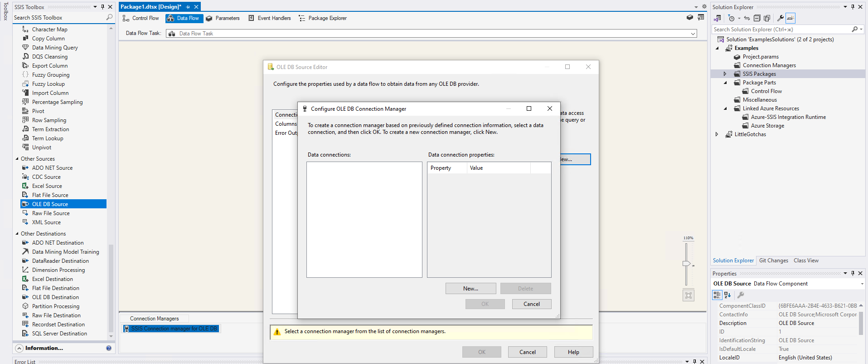The height and width of the screenshot is (364, 868).
Task: Click New... in Configure OLE DB Connection Manager
Action: (x=470, y=289)
